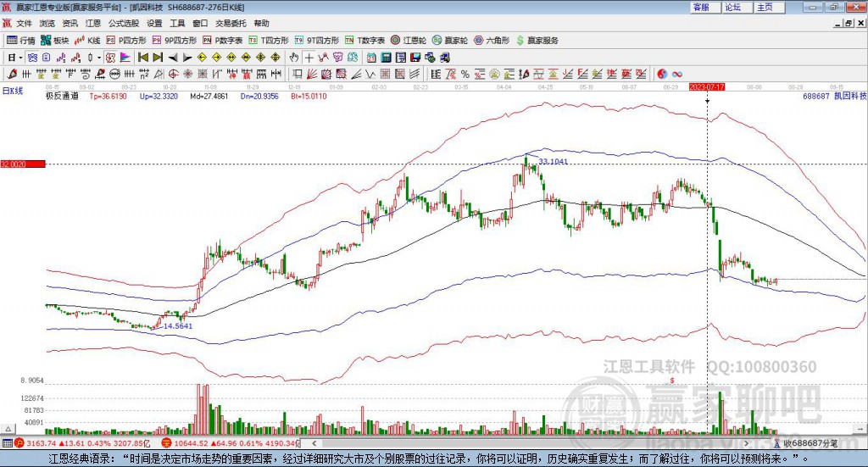The height and width of the screenshot is (467, 868).
Task: Select the red target circle tool
Action: 173,74
